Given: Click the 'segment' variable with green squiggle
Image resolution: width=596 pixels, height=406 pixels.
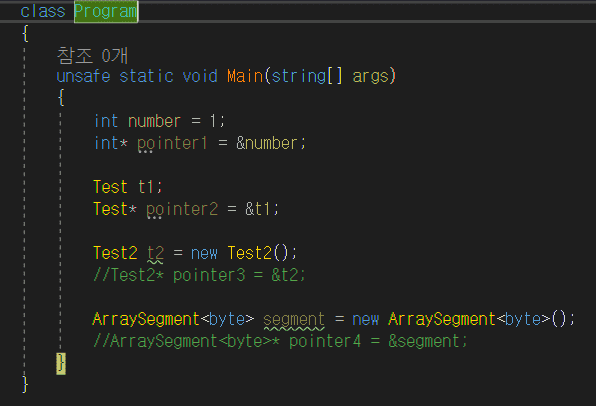Looking at the screenshot, I should tap(294, 320).
